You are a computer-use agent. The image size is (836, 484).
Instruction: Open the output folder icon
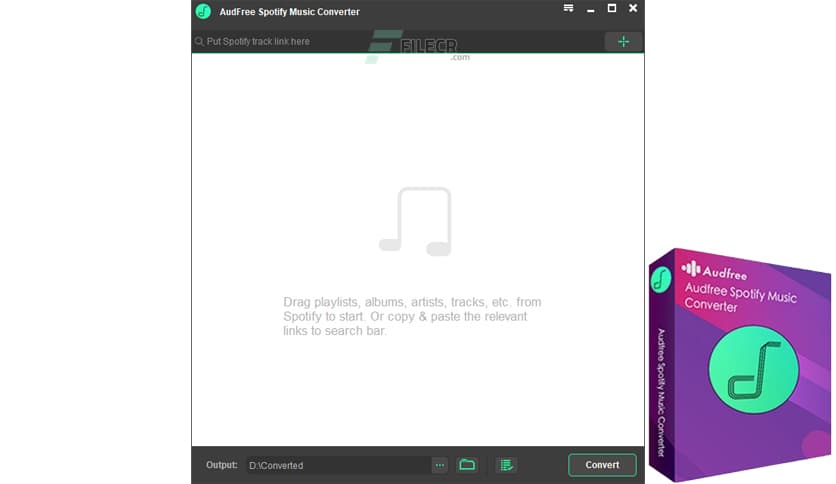(x=467, y=465)
